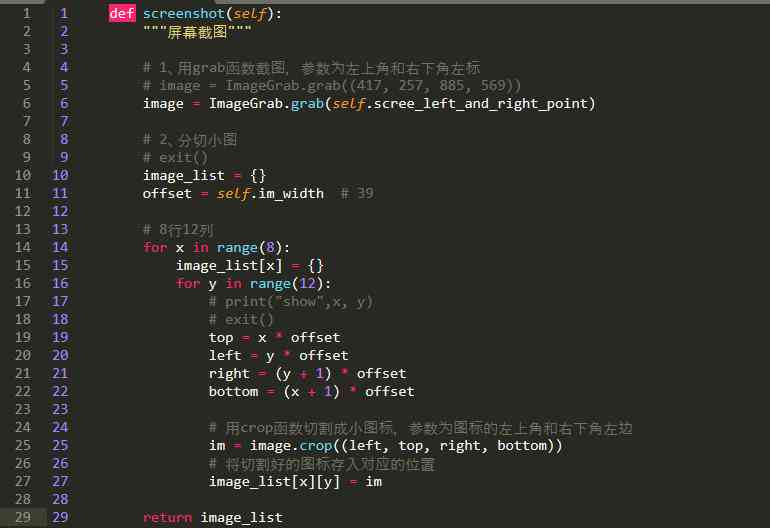Screen dimensions: 770x528
Task: Click the '# 39' trailing comment
Action: 357,194
